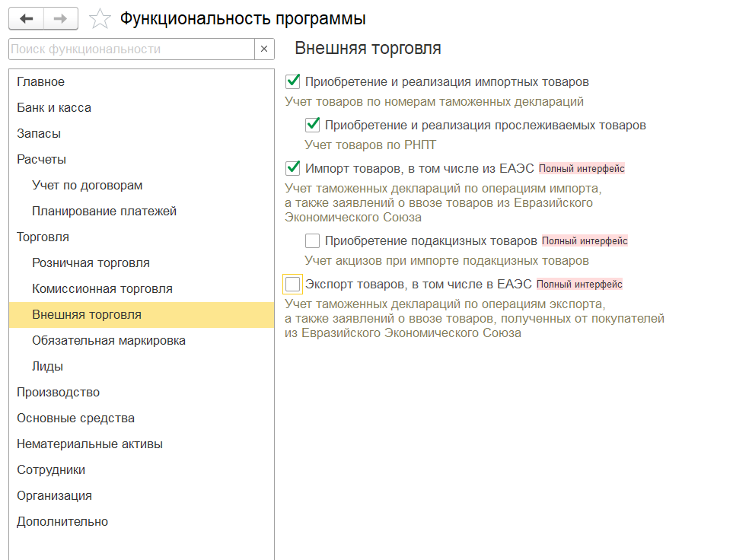This screenshot has width=733, height=560.
Task: Open 'Торговля' section
Action: pos(141,237)
